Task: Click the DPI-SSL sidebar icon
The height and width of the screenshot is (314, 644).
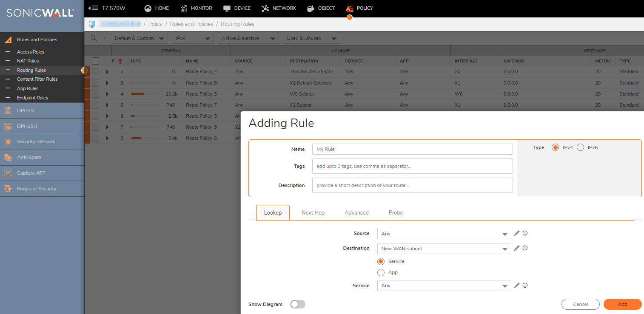Action: click(8, 110)
